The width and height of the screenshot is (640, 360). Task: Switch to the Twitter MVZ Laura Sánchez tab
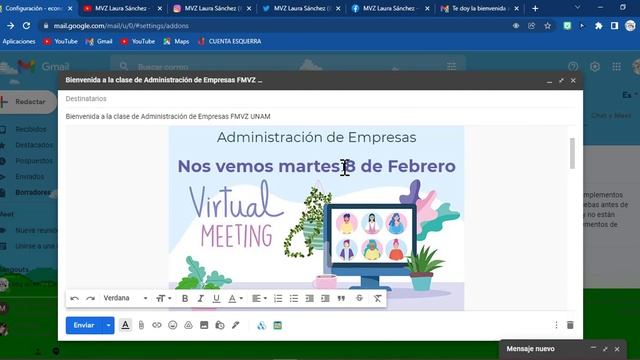[301, 8]
